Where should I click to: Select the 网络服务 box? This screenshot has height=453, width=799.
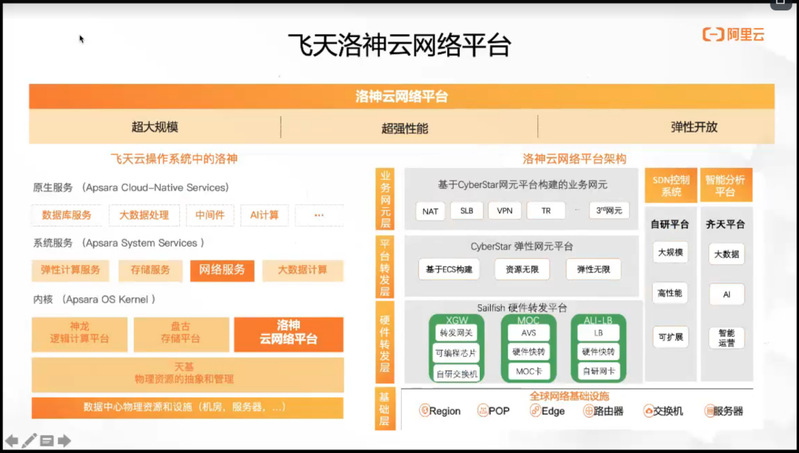click(x=220, y=270)
